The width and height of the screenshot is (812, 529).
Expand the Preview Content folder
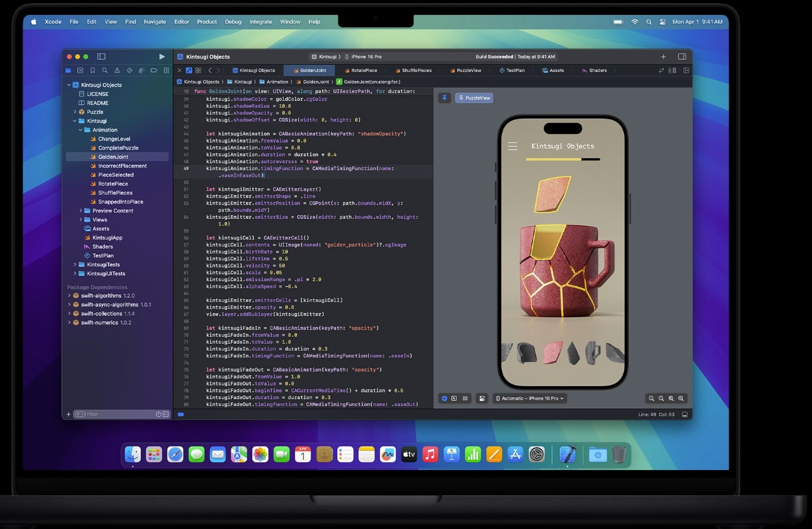(x=80, y=211)
